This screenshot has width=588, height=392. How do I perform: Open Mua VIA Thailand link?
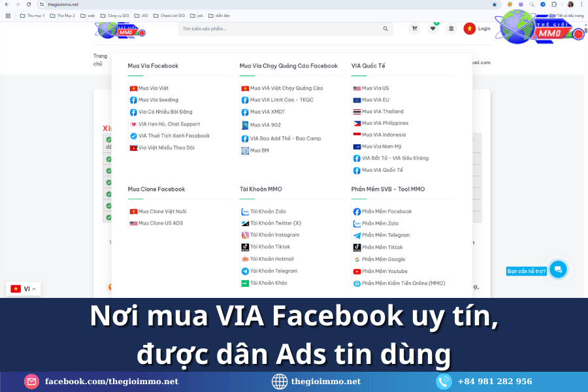(x=382, y=112)
